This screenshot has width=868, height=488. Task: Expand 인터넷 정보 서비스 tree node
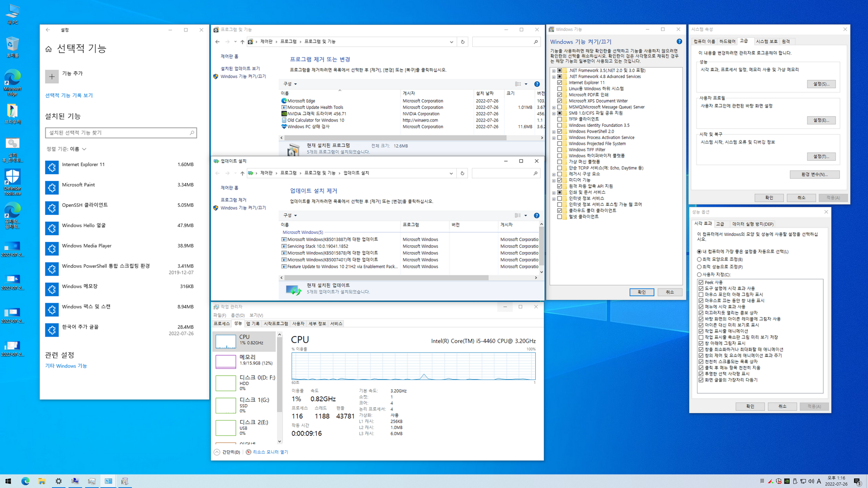coord(554,198)
